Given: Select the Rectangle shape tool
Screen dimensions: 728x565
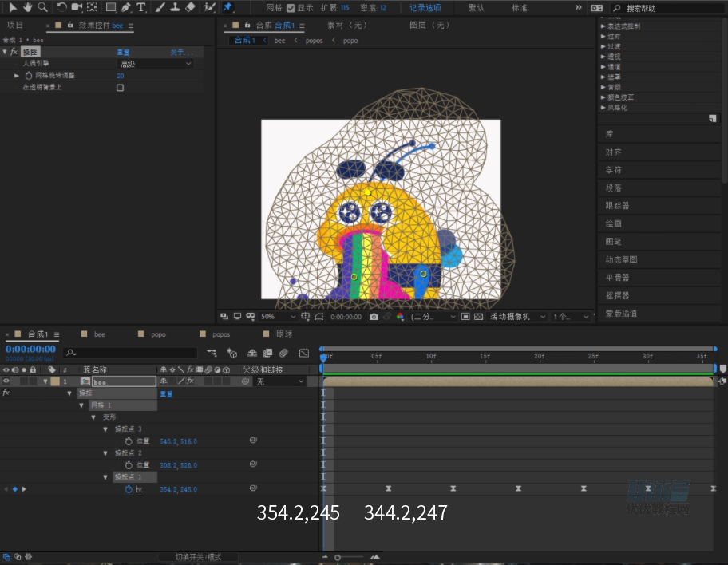Looking at the screenshot, I should [111, 7].
